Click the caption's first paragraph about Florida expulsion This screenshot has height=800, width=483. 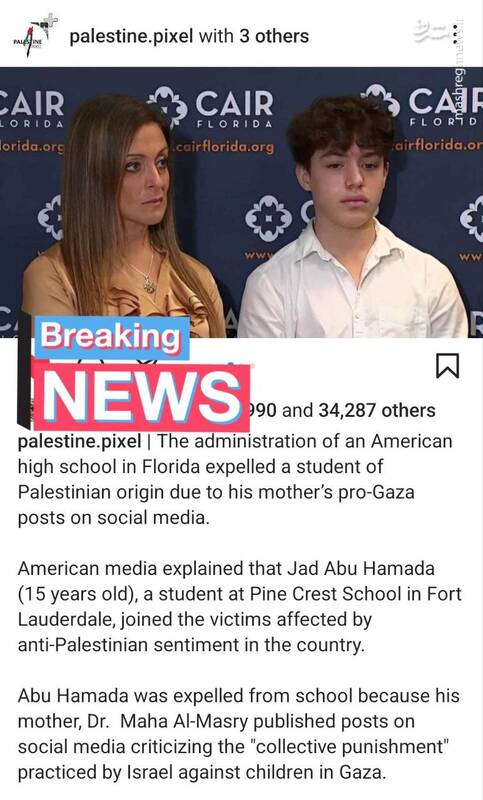pos(235,479)
